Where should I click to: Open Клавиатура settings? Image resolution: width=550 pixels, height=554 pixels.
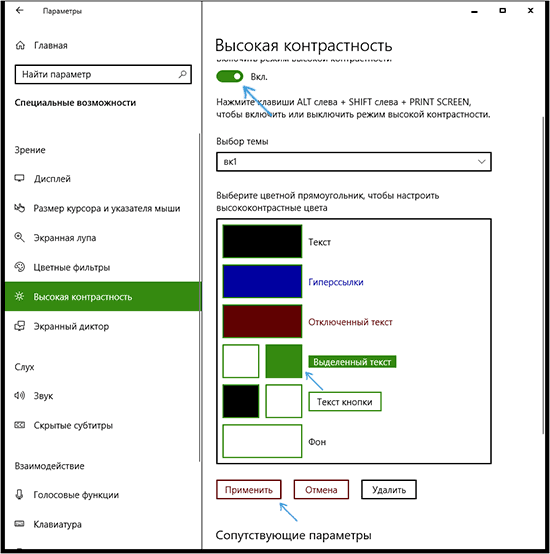point(102,524)
